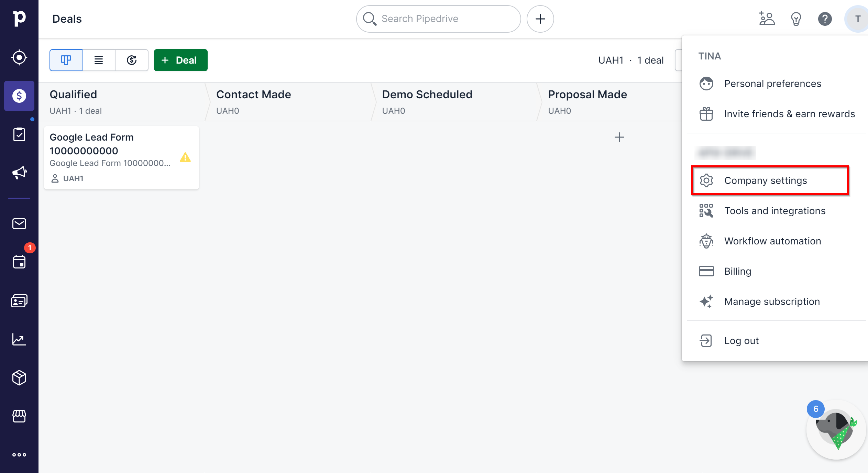Toggle the notifications/tips light bulb icon
The image size is (868, 473).
[x=795, y=19]
